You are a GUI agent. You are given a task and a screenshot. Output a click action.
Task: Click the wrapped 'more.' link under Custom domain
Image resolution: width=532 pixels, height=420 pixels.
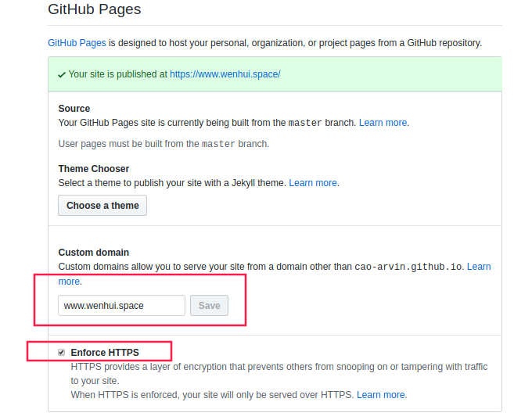point(69,282)
